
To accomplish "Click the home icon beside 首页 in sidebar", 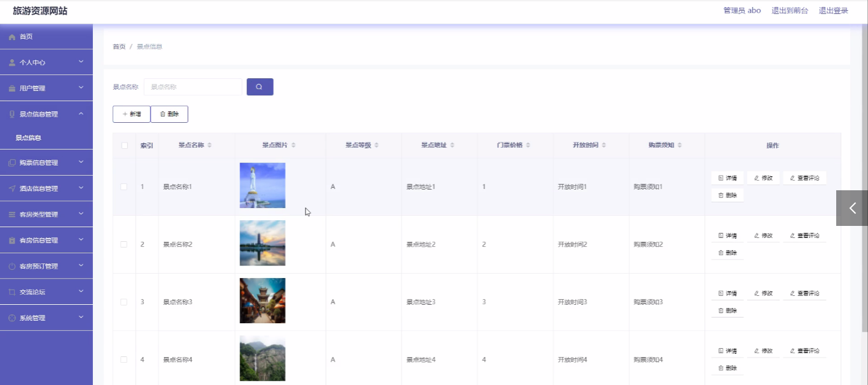I will (12, 37).
